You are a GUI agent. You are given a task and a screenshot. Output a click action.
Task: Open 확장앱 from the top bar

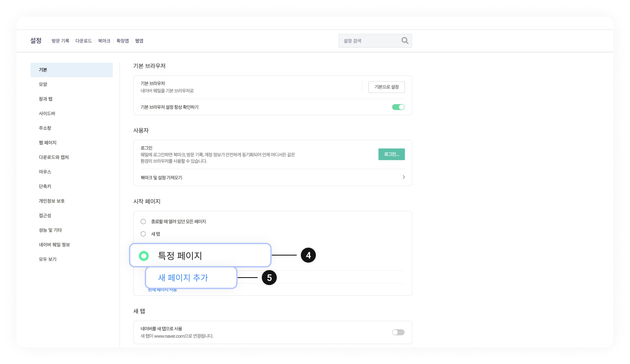tap(122, 40)
